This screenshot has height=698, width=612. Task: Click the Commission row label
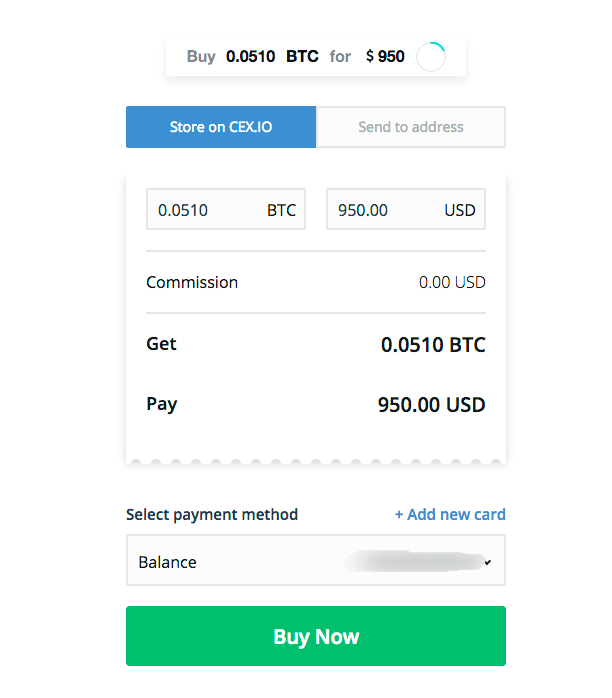point(192,282)
